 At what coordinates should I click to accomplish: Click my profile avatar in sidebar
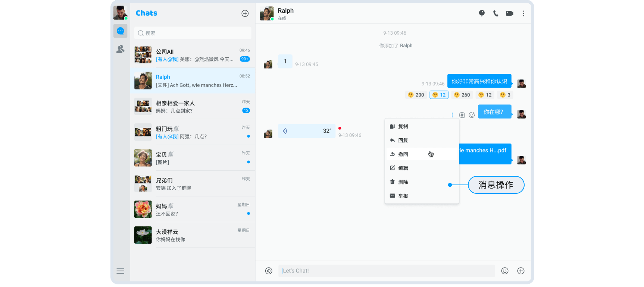point(120,13)
